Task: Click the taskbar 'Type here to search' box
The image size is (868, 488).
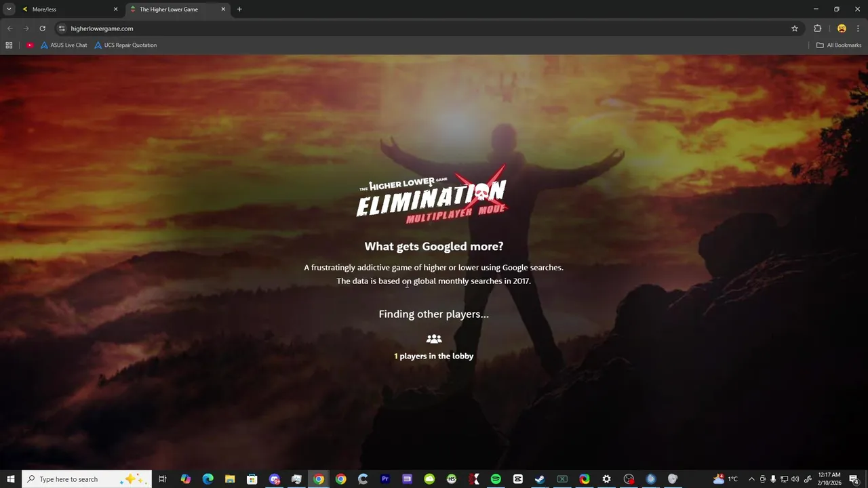Action: [87, 479]
